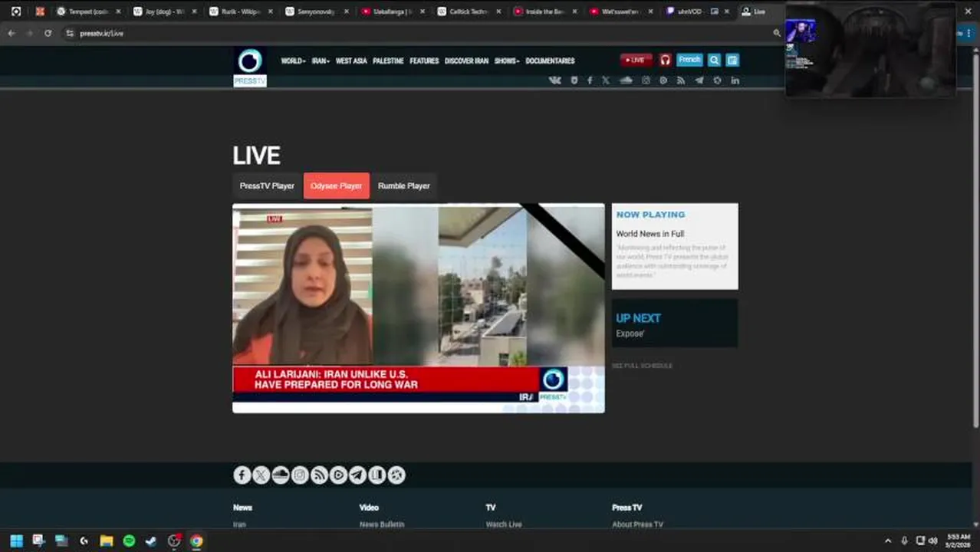Image resolution: width=980 pixels, height=552 pixels.
Task: Go back with browser back arrow
Action: point(11,33)
